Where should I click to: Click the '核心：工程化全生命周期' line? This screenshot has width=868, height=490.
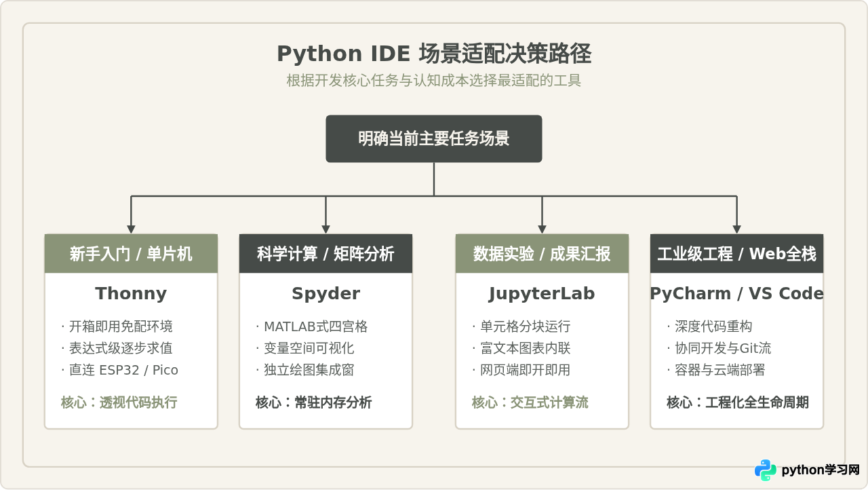point(738,402)
